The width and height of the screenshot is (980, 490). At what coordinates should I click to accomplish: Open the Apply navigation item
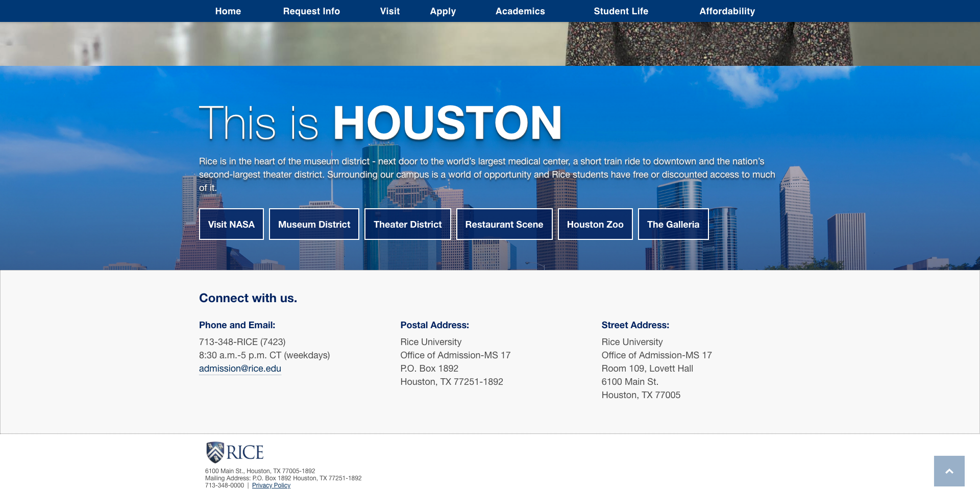click(443, 11)
